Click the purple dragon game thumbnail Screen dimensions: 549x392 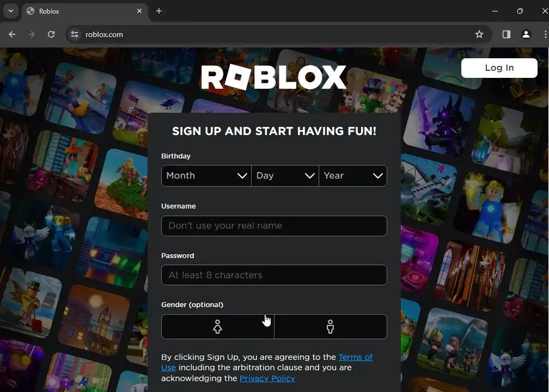coord(439,120)
